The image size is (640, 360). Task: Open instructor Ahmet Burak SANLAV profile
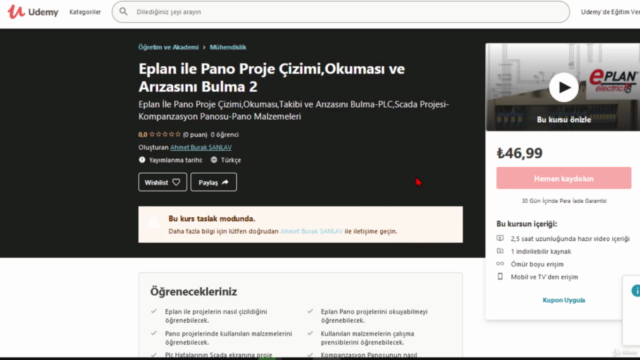(x=201, y=147)
